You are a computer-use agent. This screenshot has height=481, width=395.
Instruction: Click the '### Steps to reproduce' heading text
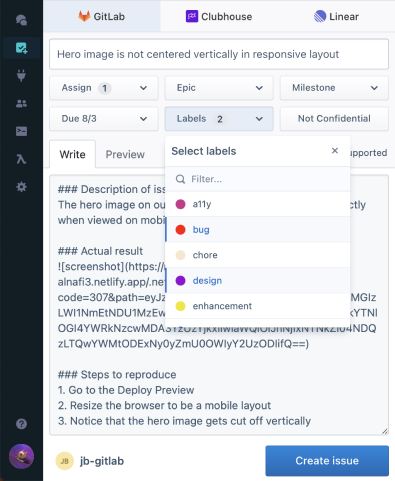click(117, 375)
